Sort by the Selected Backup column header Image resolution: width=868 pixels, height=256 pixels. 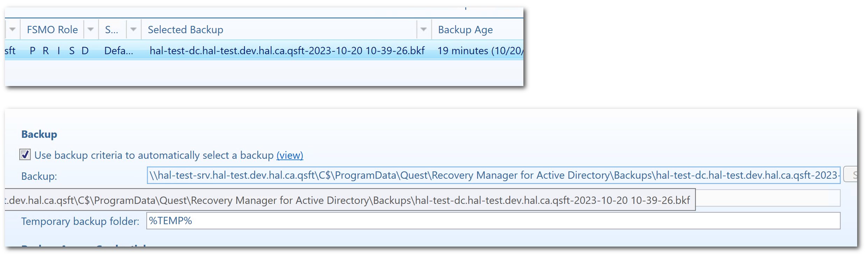click(185, 29)
